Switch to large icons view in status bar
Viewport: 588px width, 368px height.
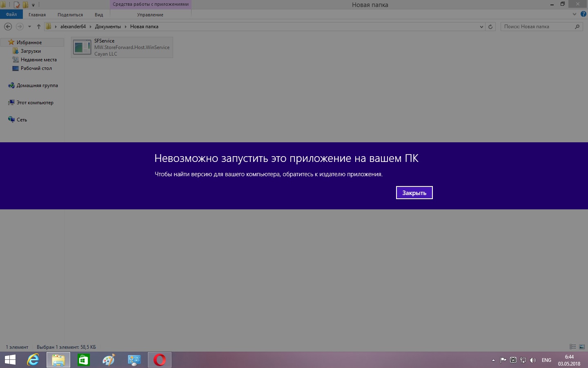582,347
